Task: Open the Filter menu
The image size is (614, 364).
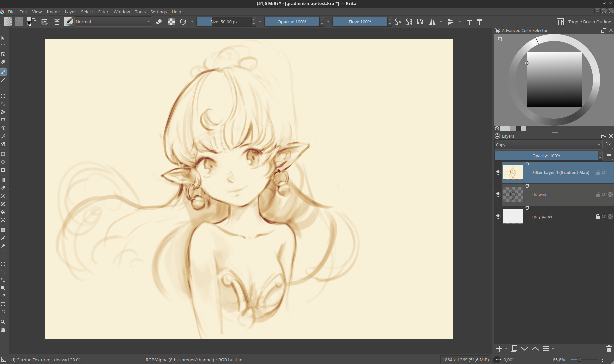Action: tap(103, 12)
